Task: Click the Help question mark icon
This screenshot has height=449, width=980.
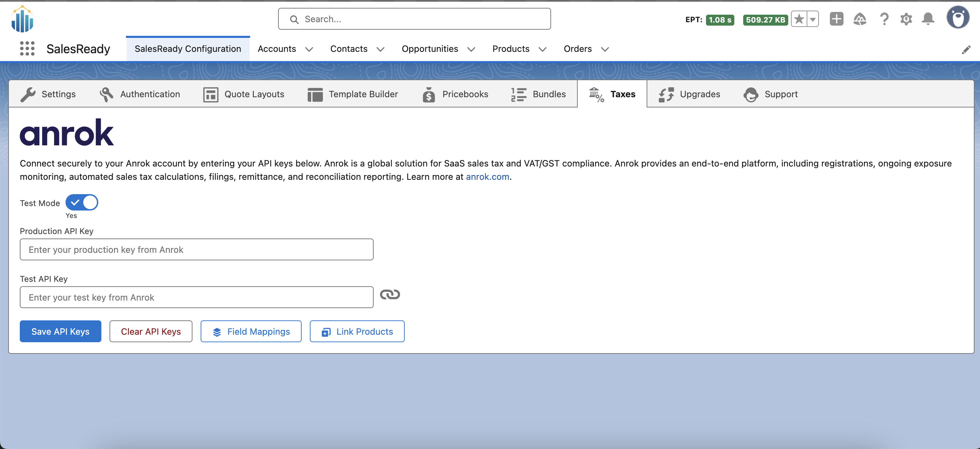Action: coord(884,19)
